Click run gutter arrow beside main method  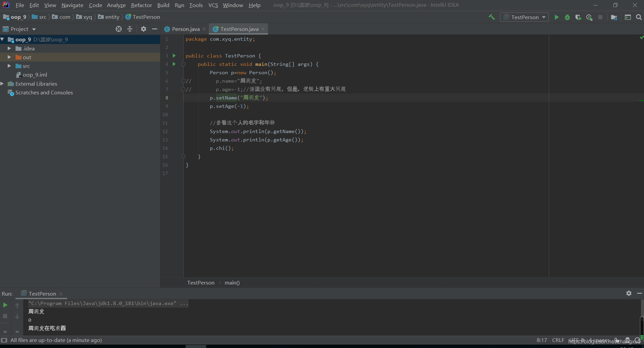pyautogui.click(x=174, y=64)
